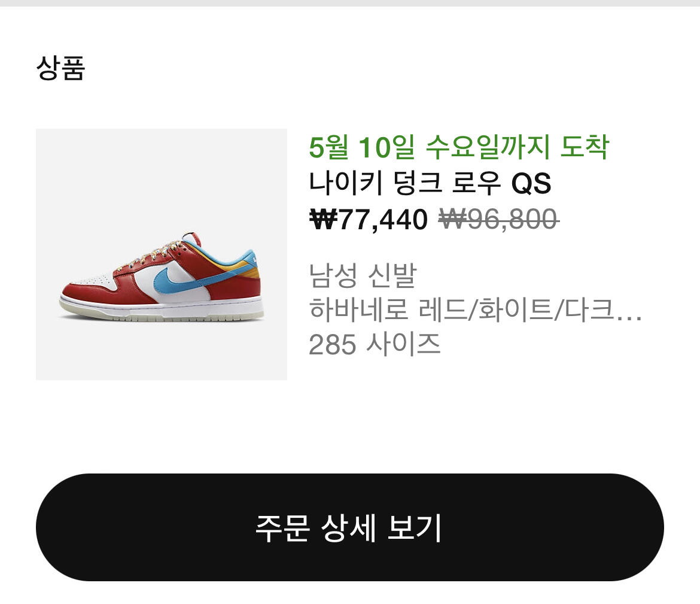The image size is (700, 604).
Task: Click the 285 사이즈 size label
Action: (375, 344)
